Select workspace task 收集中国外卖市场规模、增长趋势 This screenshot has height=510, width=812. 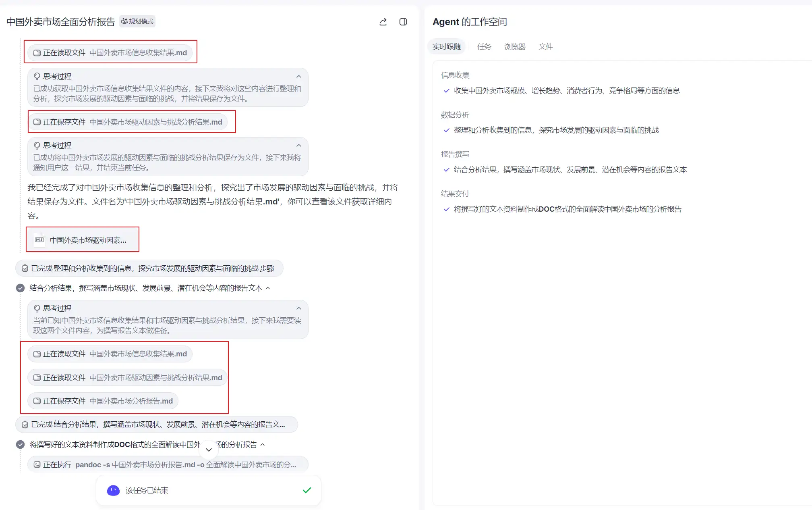[566, 91]
